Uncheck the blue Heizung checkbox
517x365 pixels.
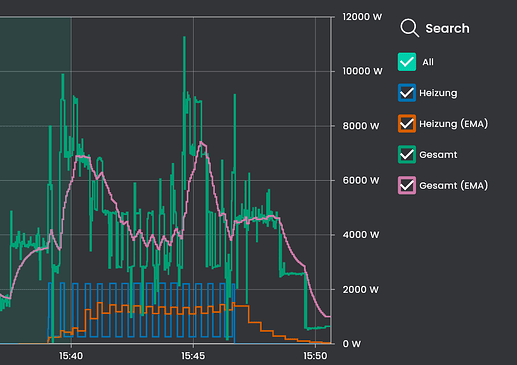tap(407, 93)
